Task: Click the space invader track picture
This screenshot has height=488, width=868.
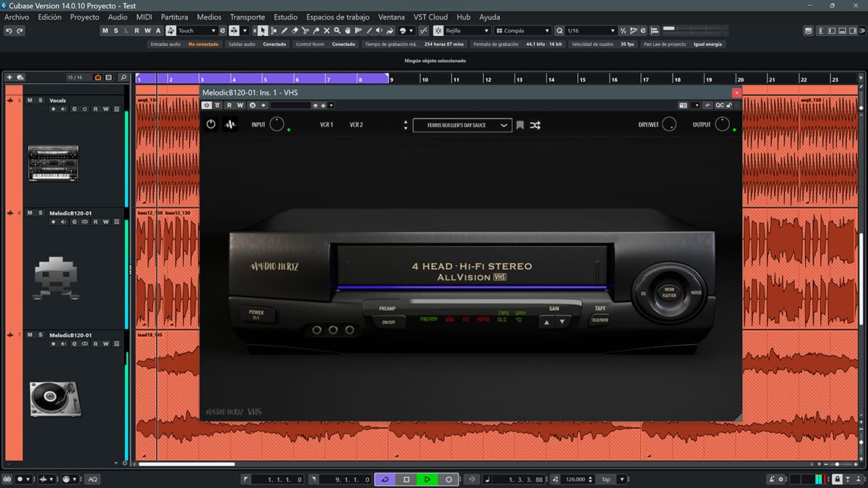Action: pos(56,280)
